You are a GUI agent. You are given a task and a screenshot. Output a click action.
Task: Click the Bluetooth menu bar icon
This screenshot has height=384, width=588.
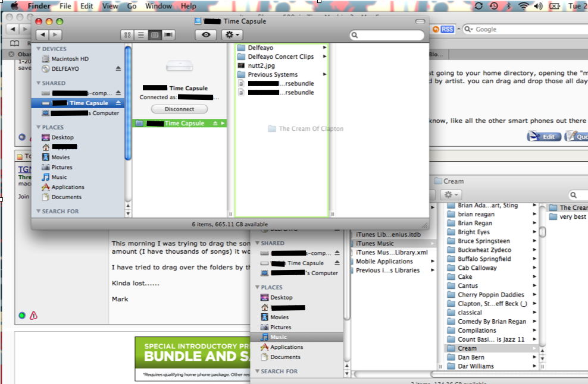click(509, 6)
